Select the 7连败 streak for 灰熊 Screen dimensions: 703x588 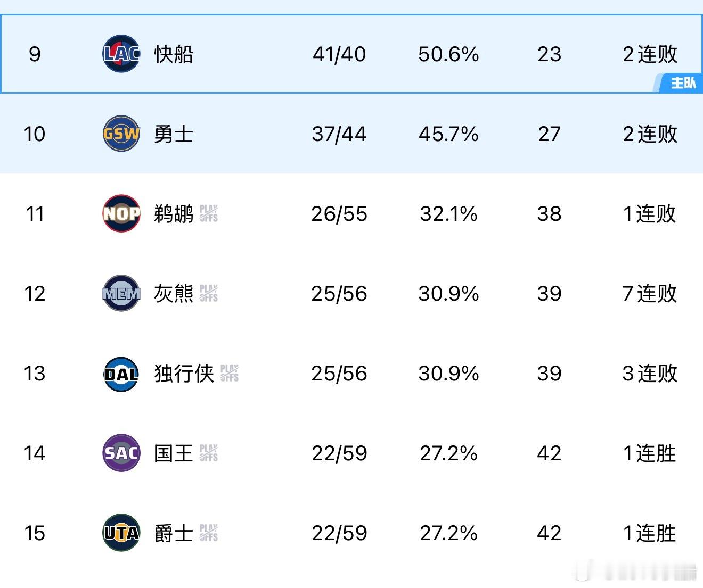pos(649,294)
